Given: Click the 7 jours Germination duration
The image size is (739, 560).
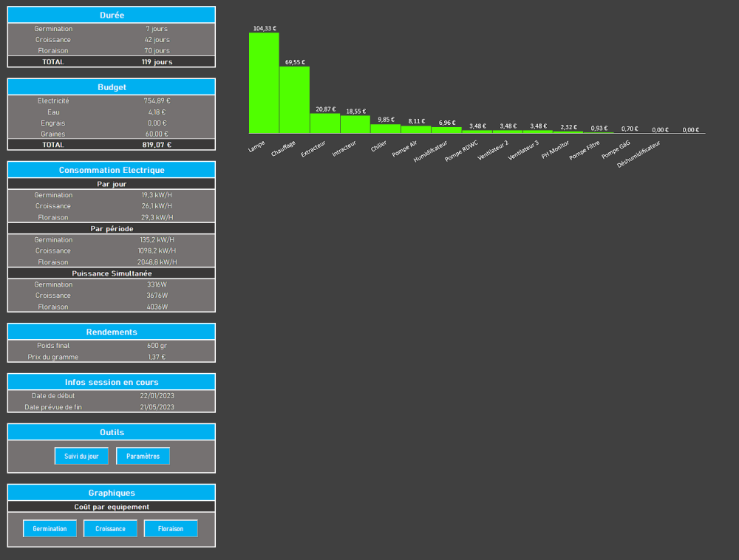Looking at the screenshot, I should point(157,29).
